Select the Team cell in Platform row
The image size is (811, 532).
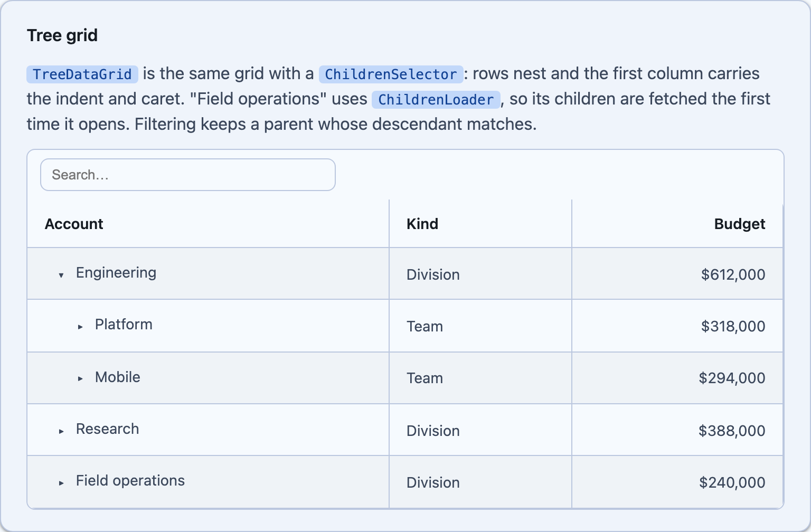[x=480, y=326]
